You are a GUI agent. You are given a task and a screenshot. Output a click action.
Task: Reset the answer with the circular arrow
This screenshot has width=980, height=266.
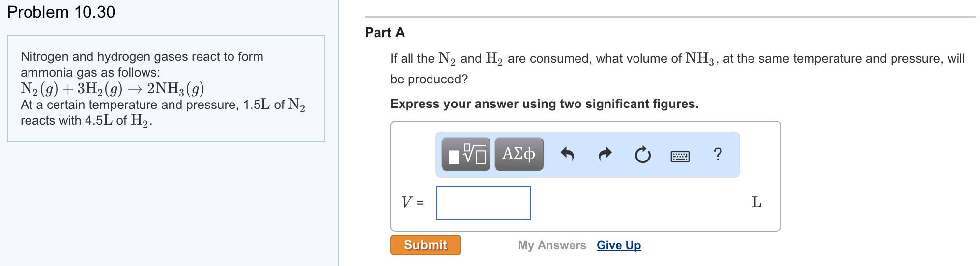coord(642,155)
